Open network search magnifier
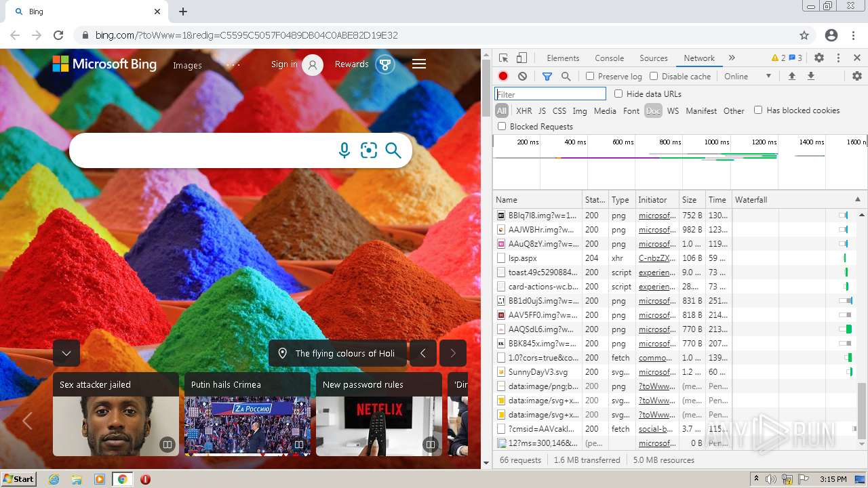Image resolution: width=868 pixels, height=488 pixels. 566,77
